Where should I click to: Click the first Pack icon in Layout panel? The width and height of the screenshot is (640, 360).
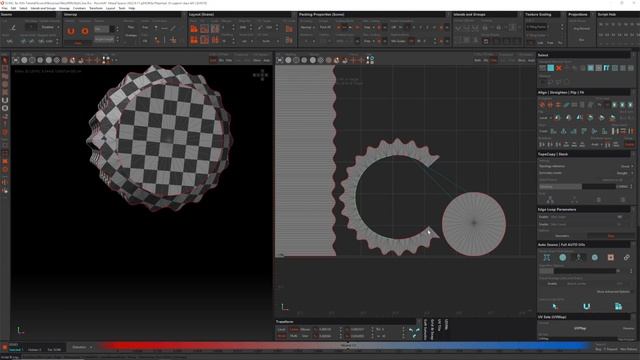pyautogui.click(x=194, y=29)
